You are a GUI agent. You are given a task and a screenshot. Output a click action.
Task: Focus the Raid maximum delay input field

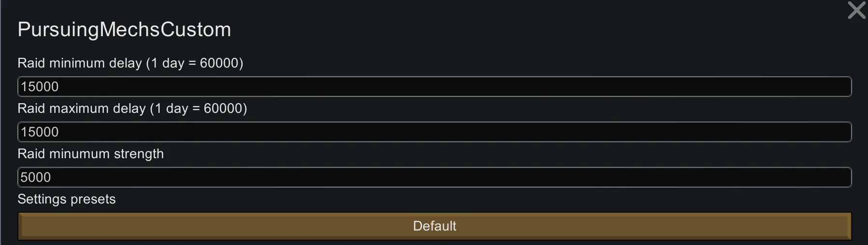point(435,132)
